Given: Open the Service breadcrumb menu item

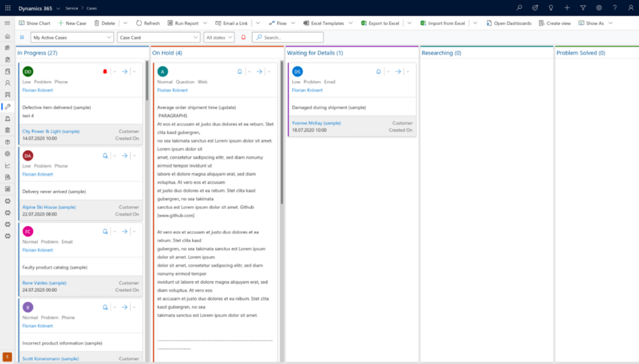Looking at the screenshot, I should (x=72, y=8).
